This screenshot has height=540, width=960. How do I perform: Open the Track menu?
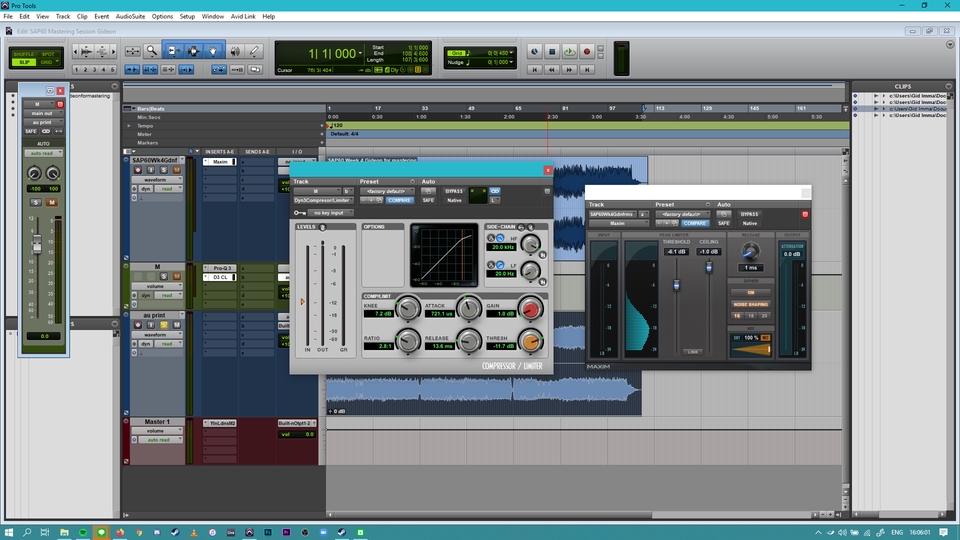tap(62, 17)
